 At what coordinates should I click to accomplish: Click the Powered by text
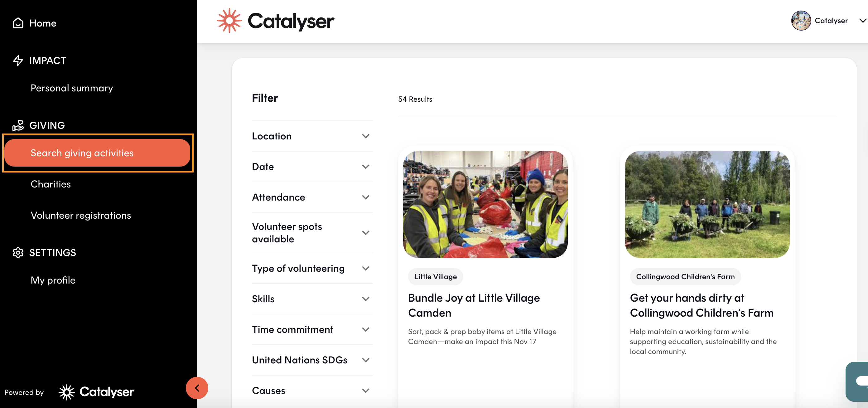point(24,392)
